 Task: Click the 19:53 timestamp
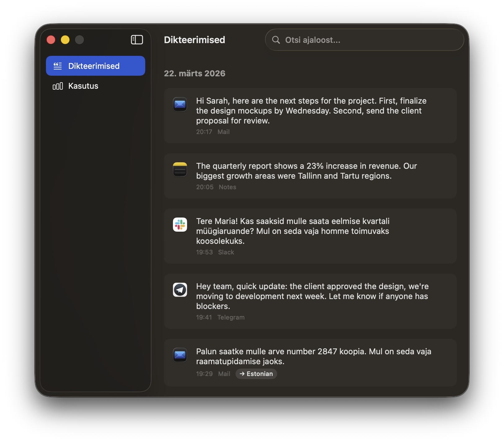point(205,252)
